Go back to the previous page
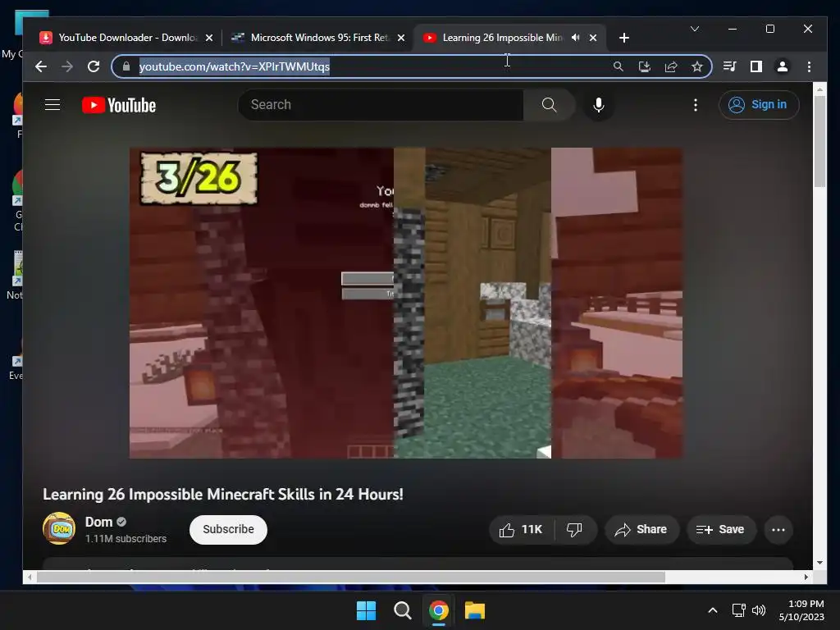The width and height of the screenshot is (840, 630). [x=41, y=66]
